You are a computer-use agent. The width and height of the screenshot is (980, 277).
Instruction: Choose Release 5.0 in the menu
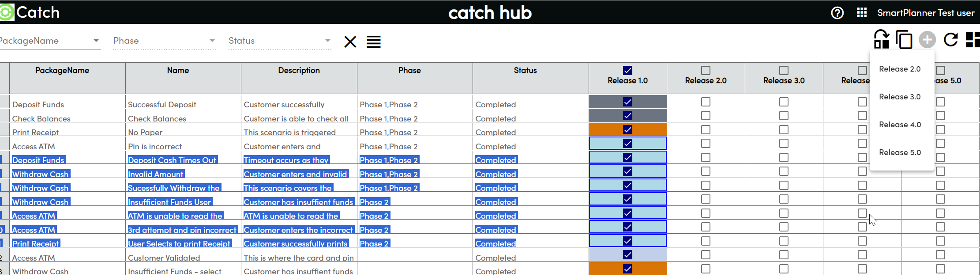pos(900,152)
